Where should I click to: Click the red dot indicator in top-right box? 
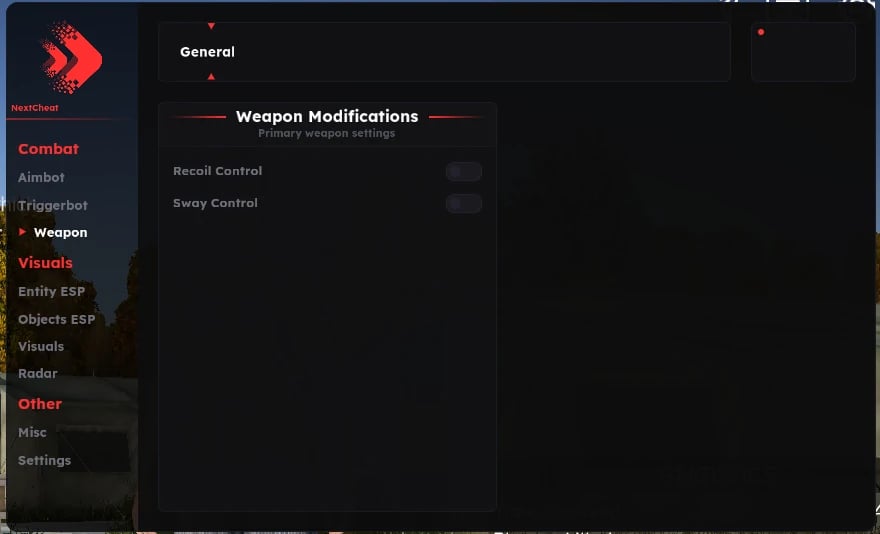761,32
